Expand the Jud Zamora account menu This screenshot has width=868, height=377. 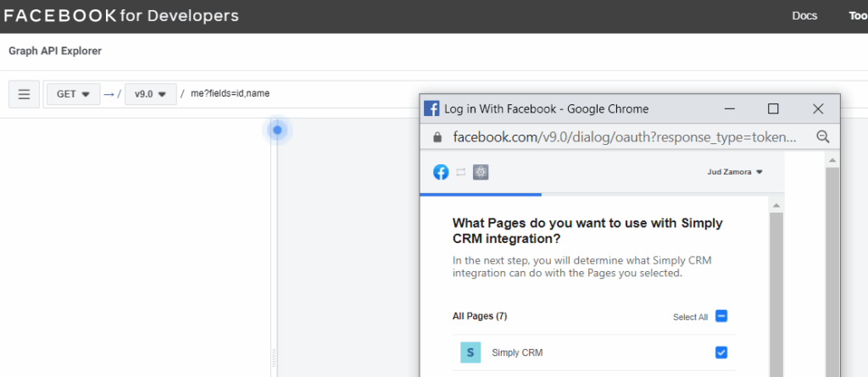pos(735,172)
